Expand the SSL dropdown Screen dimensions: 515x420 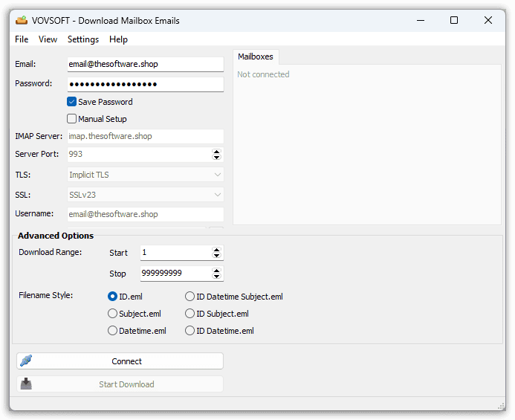click(218, 195)
